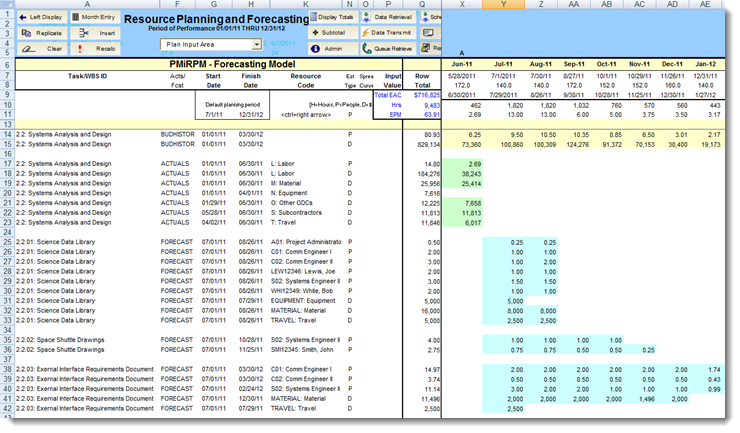Image resolution: width=740 pixels, height=433 pixels.
Task: Select highlighted column Y header
Action: click(503, 4)
